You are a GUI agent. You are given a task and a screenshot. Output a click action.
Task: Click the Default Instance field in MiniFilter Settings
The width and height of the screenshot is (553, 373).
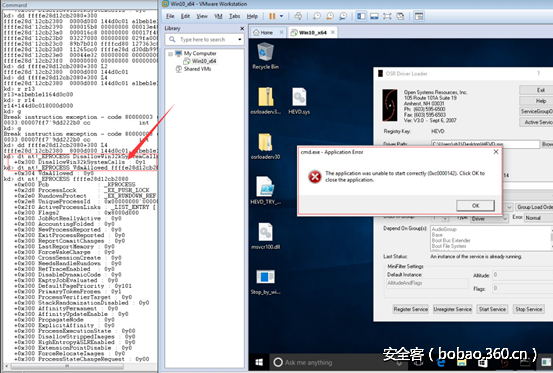427,283
